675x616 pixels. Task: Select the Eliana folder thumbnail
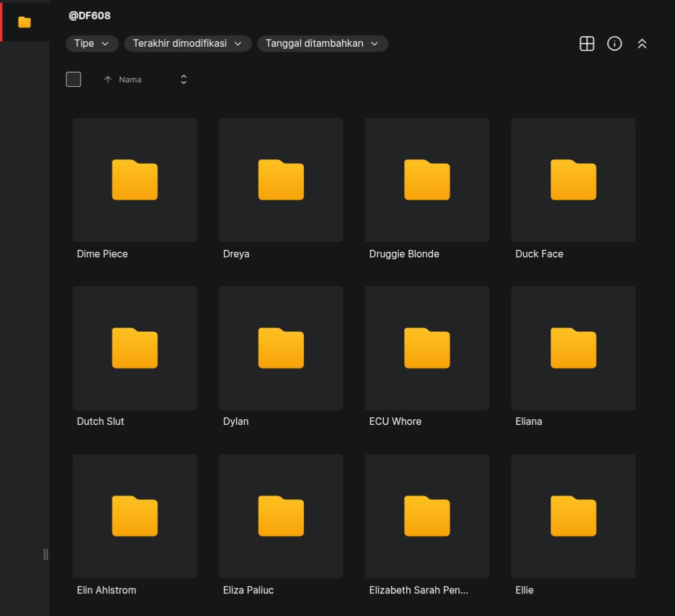click(x=573, y=348)
